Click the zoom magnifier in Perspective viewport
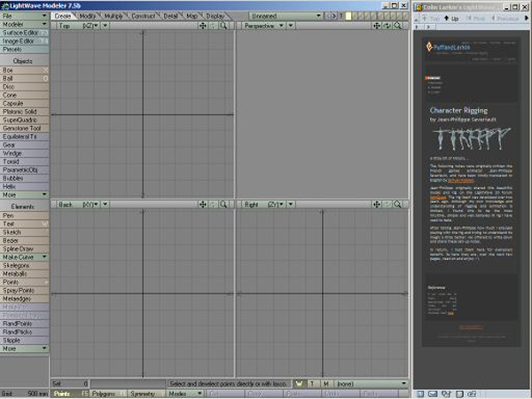This screenshot has height=399, width=532. pos(397,26)
